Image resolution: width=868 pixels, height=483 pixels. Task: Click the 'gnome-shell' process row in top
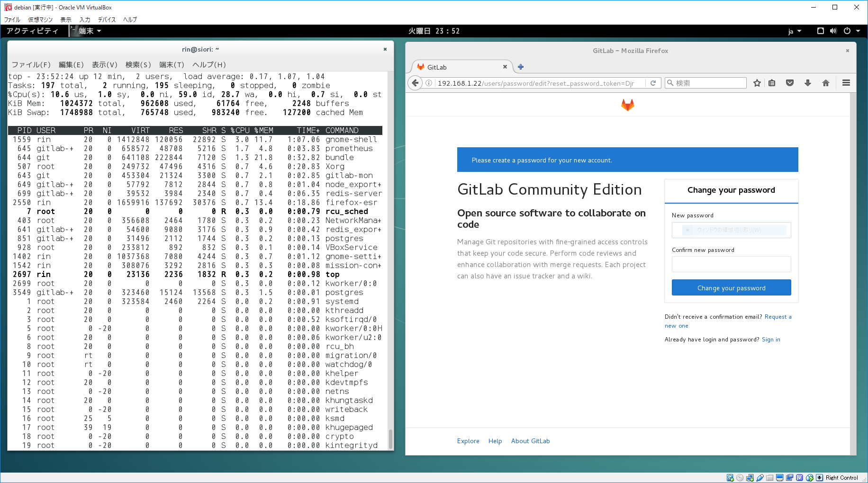pyautogui.click(x=195, y=140)
